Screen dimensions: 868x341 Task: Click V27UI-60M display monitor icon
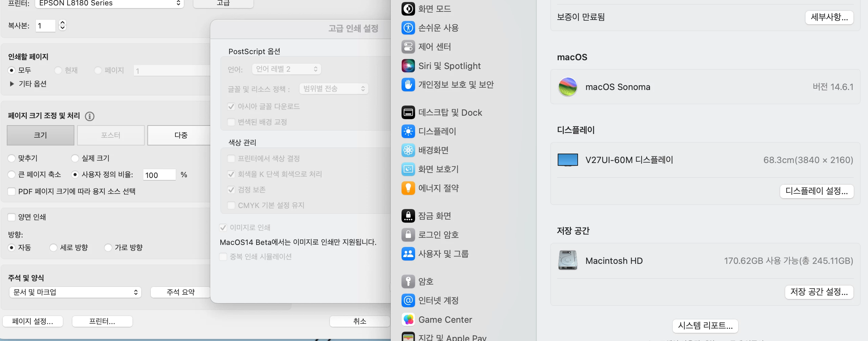coord(568,160)
